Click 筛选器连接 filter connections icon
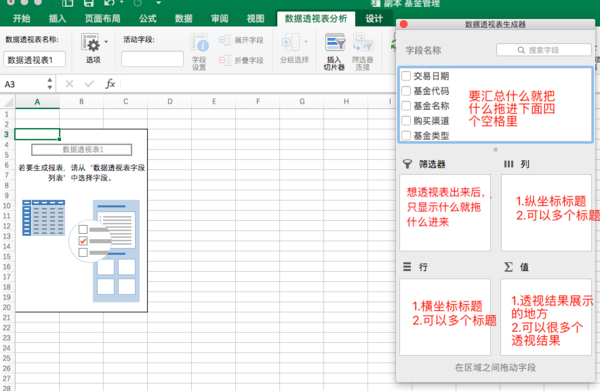The width and height of the screenshot is (600, 391). pyautogui.click(x=363, y=42)
